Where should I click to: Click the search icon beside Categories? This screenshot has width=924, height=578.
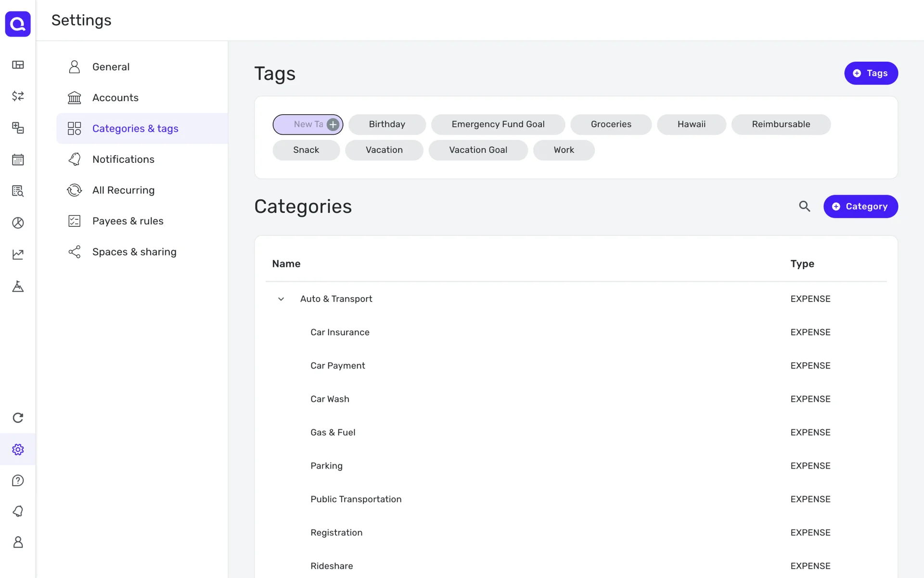click(x=805, y=206)
